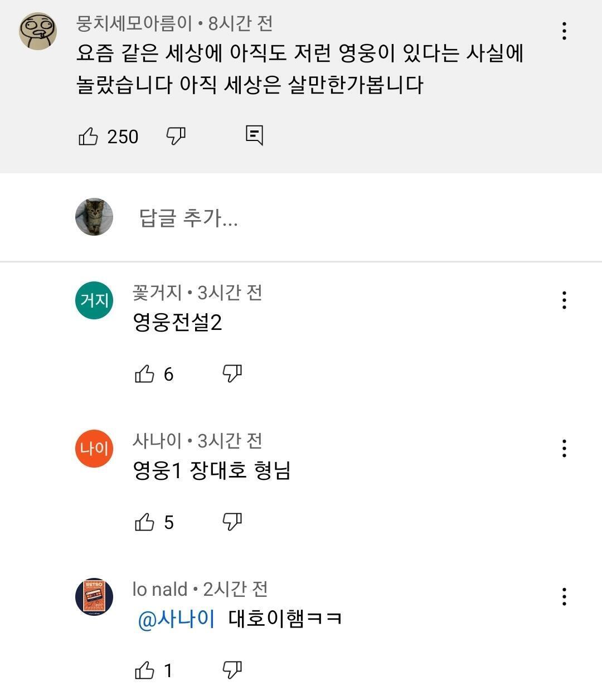Dislike the comment by 뭉치세모아름이
Viewport: 602px width, 700px height.
pos(176,135)
